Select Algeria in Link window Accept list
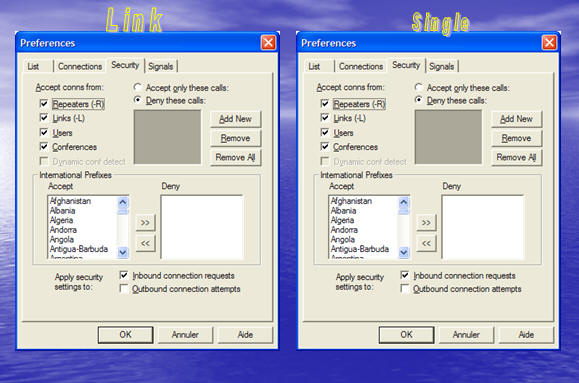The height and width of the screenshot is (383, 579). (83, 220)
